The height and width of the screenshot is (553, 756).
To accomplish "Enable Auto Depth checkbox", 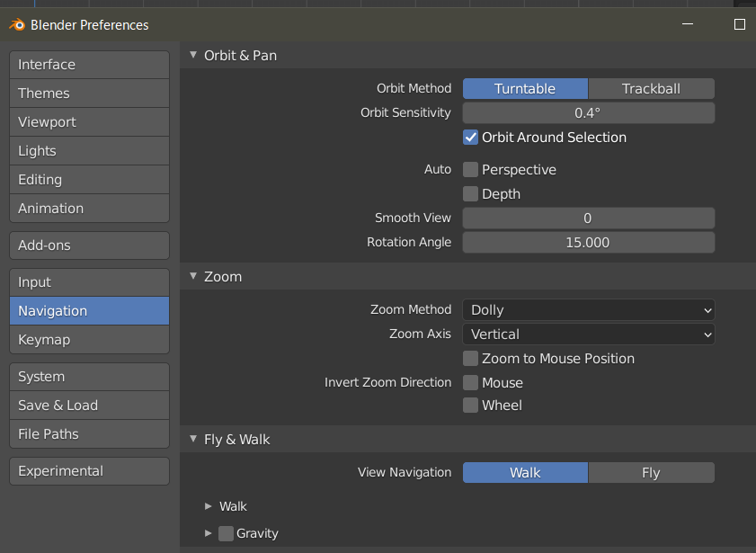I will (470, 194).
